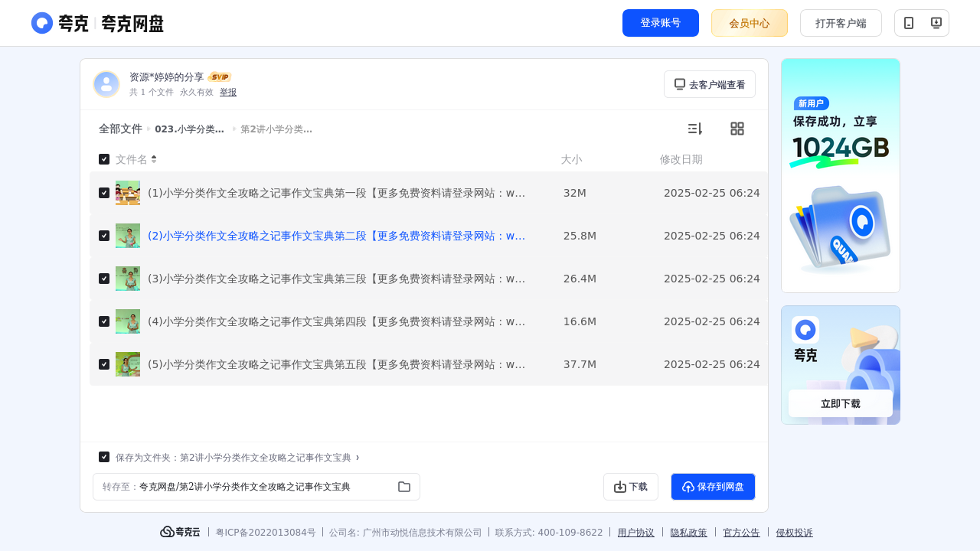
Task: Expand the 保存为文件夹 chevron arrow
Action: pos(358,458)
